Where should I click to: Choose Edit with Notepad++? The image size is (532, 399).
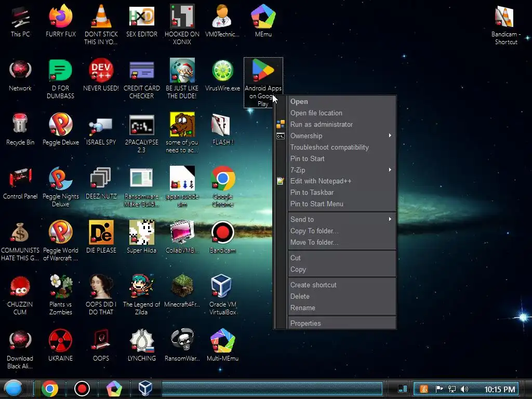click(342, 181)
